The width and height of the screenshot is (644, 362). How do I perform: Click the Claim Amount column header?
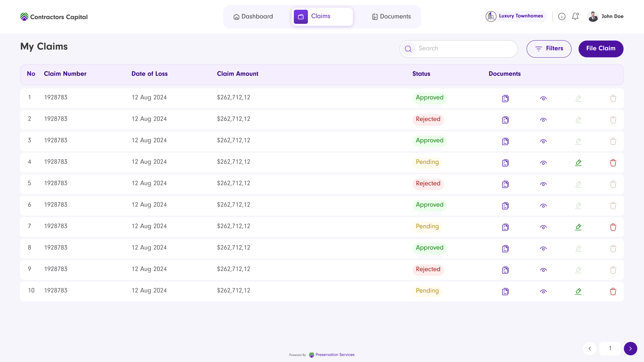click(x=237, y=74)
